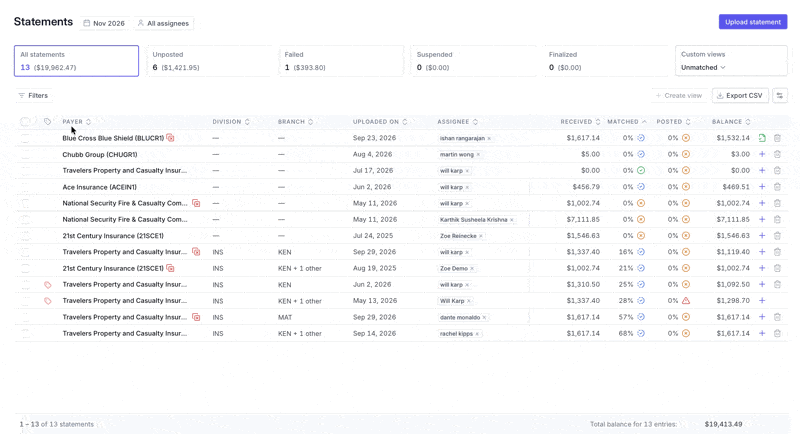The image size is (800, 434).
Task: Click the plus icon in Chubb Group row
Action: [762, 154]
